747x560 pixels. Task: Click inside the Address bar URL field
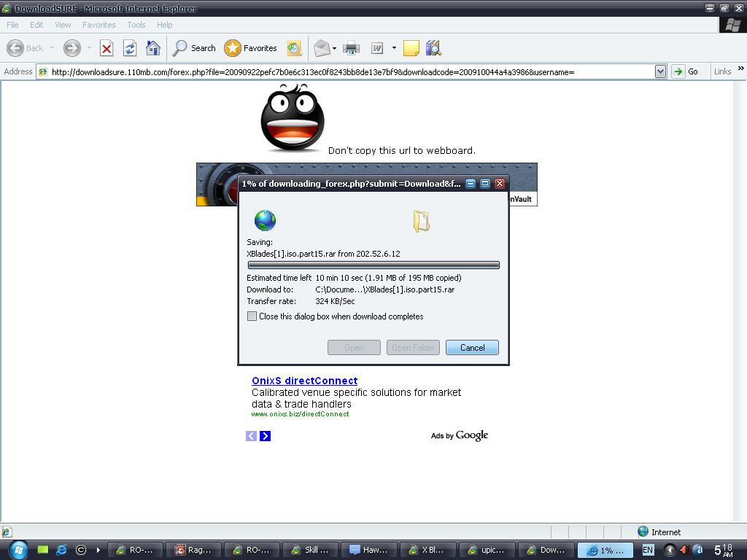click(x=350, y=72)
